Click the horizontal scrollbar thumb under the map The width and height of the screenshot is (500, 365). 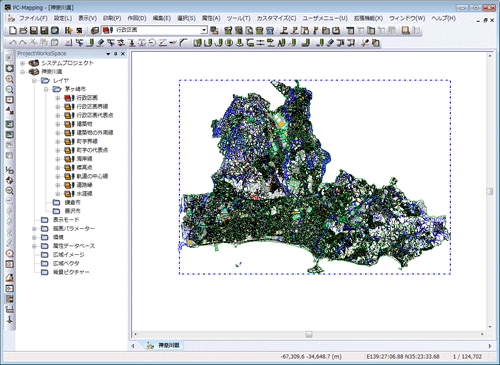309,334
